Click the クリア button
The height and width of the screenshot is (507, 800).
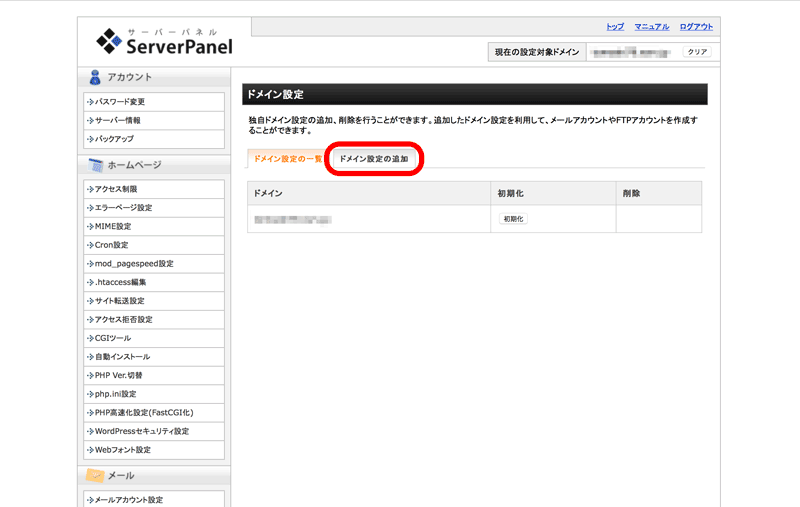(697, 52)
